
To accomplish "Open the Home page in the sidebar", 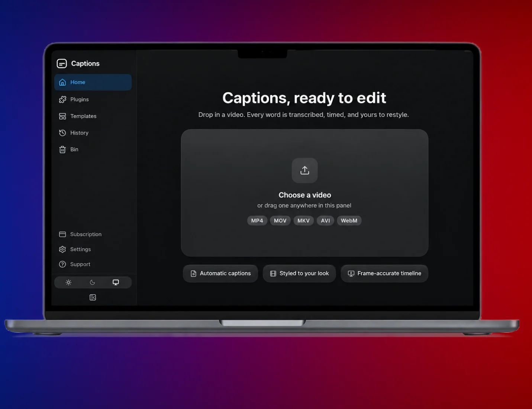I will tap(93, 82).
